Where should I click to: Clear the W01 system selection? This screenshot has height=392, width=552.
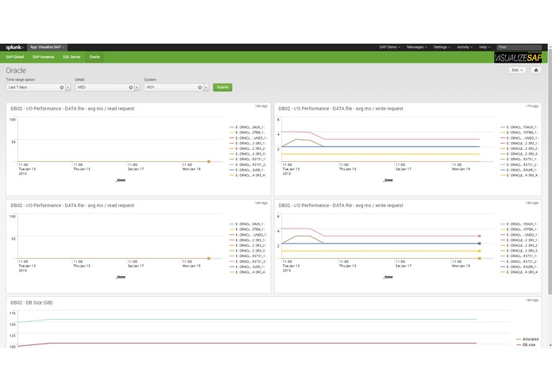tap(199, 87)
